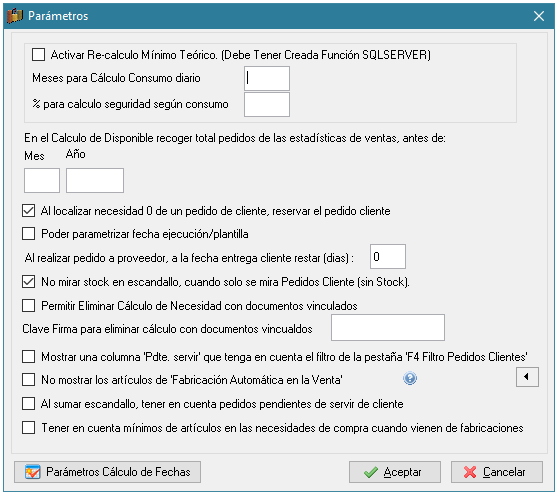Select the Año input box

[95, 180]
